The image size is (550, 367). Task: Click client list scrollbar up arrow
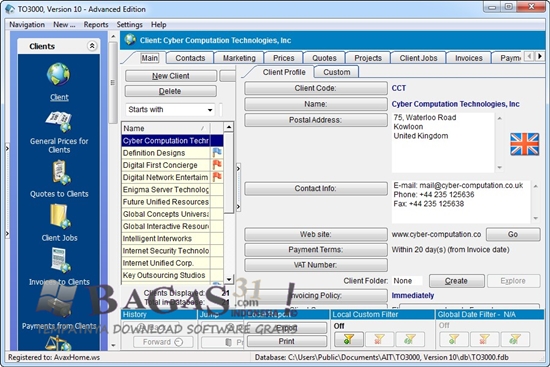tap(229, 127)
